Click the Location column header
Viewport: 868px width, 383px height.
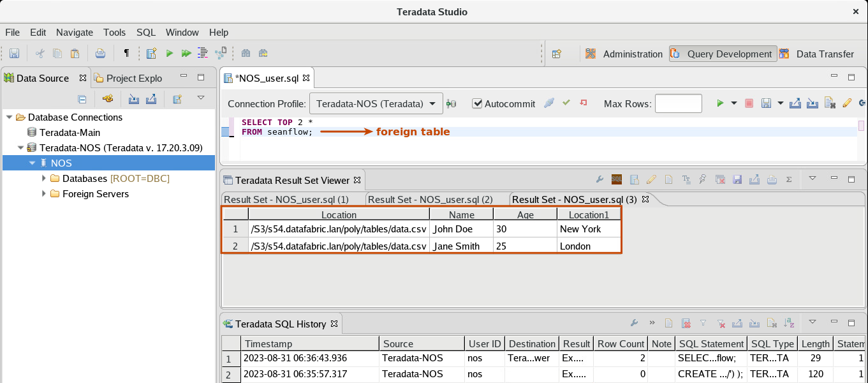point(339,214)
